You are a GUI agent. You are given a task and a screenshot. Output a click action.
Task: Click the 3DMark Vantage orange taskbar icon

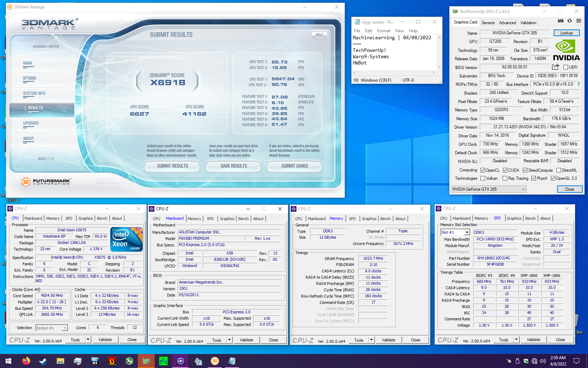[215, 361]
